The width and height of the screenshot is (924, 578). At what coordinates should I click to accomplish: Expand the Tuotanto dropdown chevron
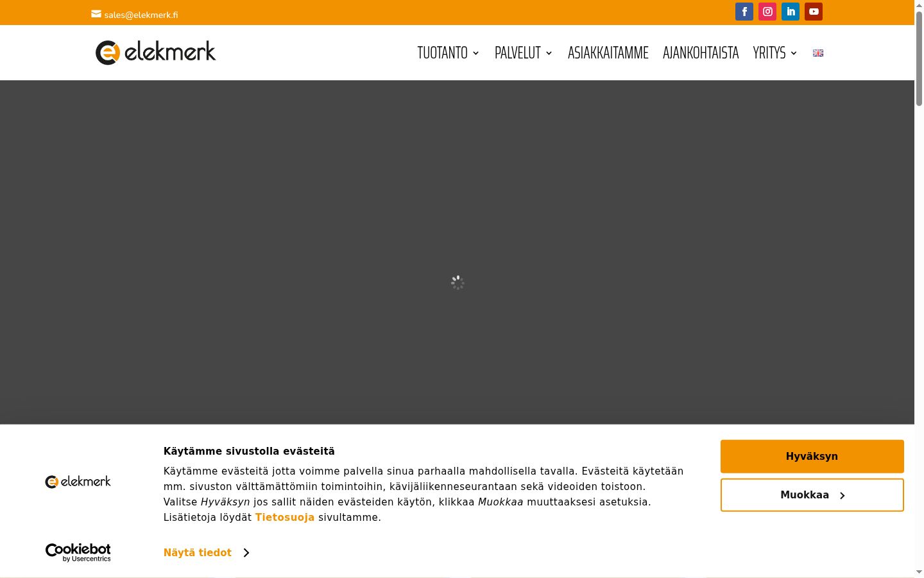pos(476,53)
